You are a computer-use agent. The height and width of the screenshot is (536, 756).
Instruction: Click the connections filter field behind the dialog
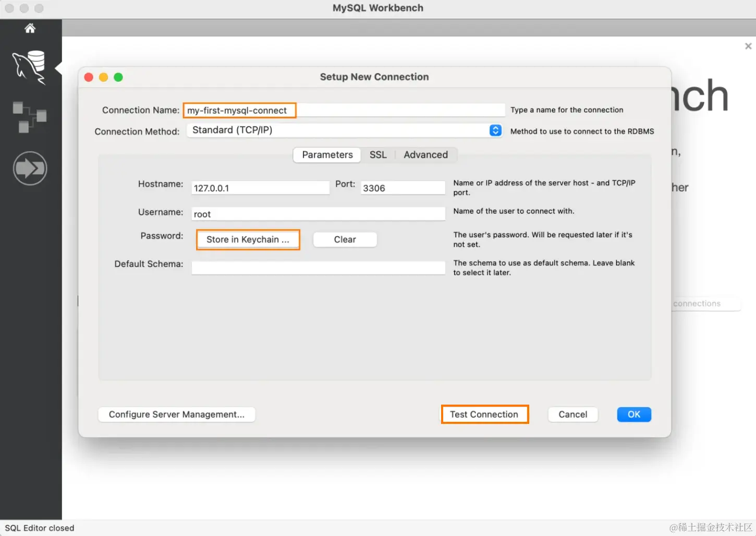[706, 303]
